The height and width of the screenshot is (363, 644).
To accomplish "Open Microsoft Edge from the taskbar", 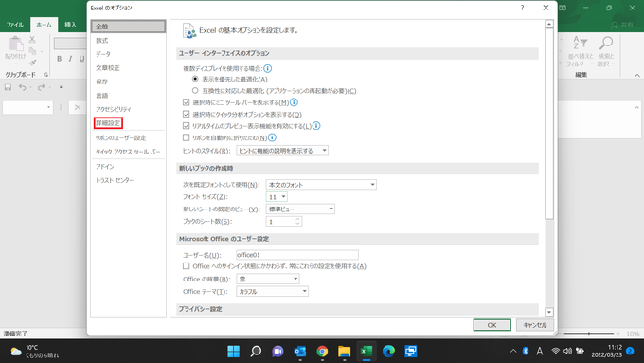I will pyautogui.click(x=388, y=351).
